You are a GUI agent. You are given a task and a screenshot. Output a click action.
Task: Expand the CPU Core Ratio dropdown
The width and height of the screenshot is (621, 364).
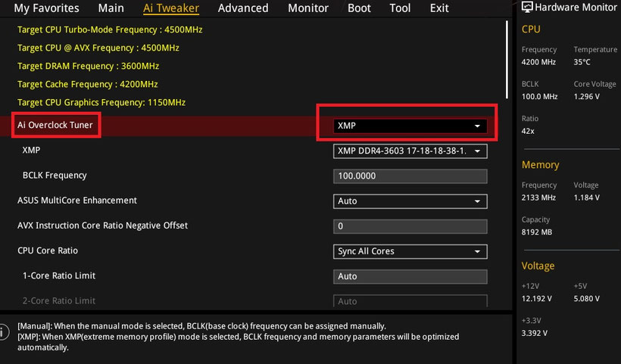[x=410, y=251]
